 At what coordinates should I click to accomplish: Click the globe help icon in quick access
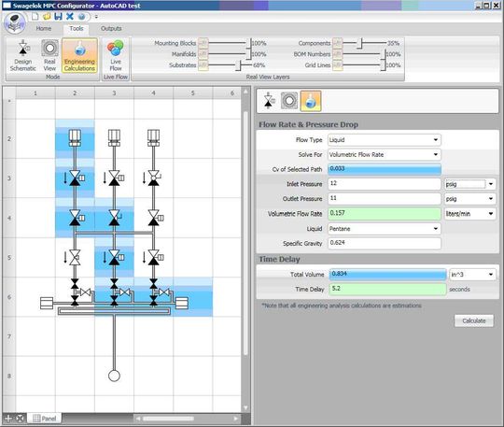[x=81, y=17]
